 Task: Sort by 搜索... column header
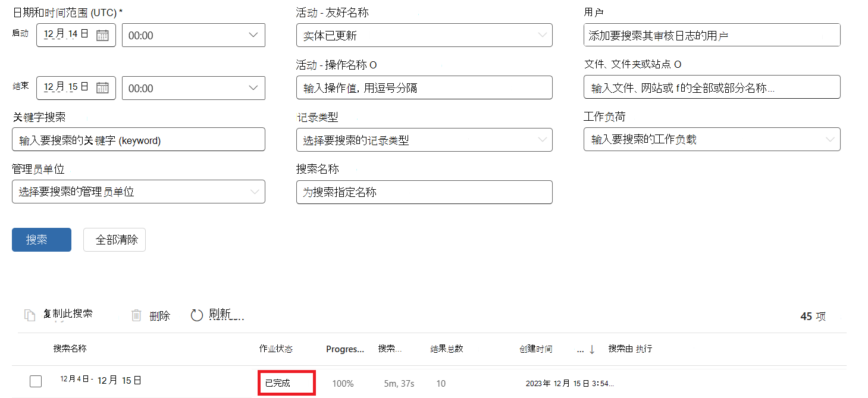click(x=390, y=349)
